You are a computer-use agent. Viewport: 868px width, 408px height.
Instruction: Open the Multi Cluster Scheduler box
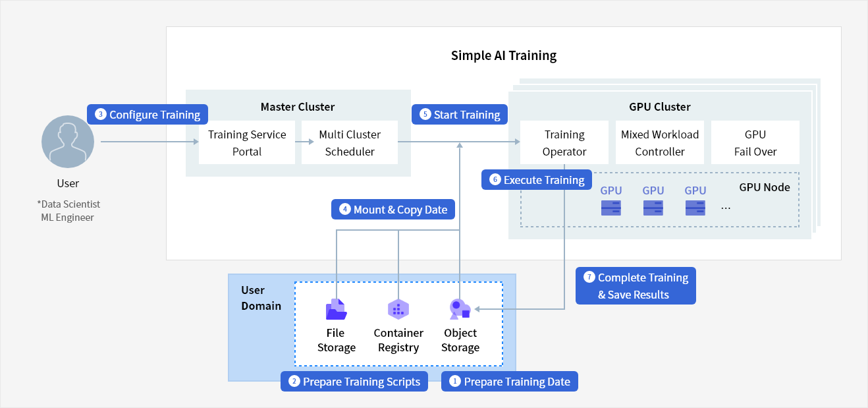click(x=350, y=142)
